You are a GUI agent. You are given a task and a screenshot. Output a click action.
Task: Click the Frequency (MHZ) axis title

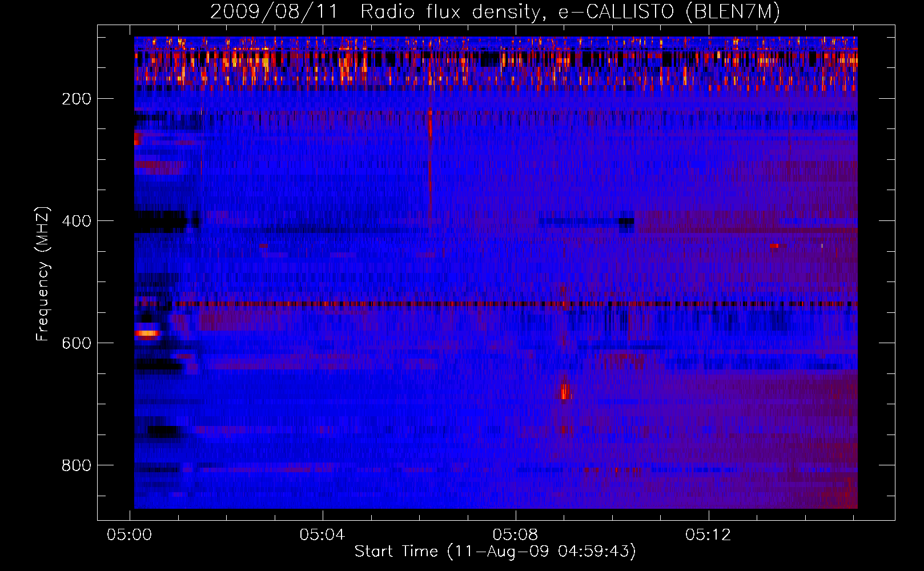click(43, 274)
